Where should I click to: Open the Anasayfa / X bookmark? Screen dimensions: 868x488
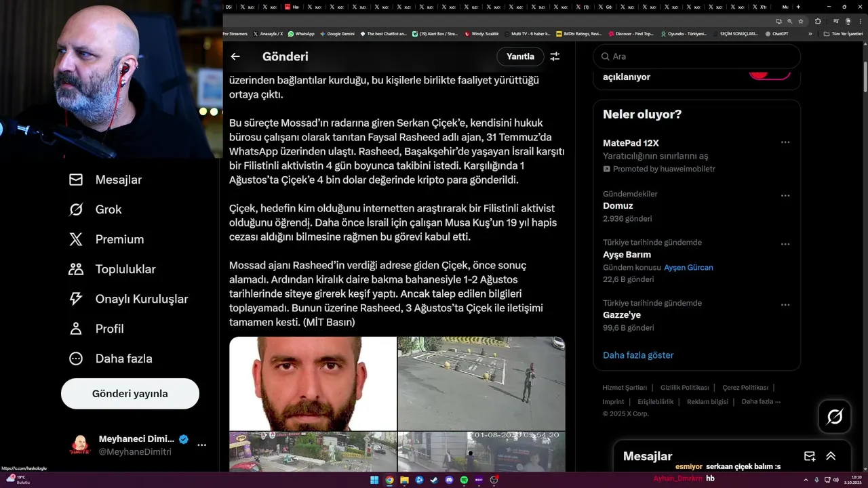[268, 34]
